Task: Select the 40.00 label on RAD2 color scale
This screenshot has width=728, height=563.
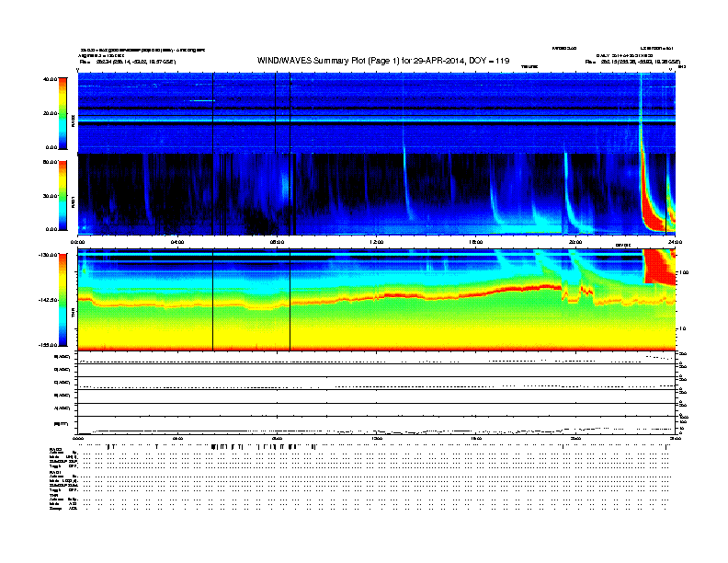Action: coord(50,79)
